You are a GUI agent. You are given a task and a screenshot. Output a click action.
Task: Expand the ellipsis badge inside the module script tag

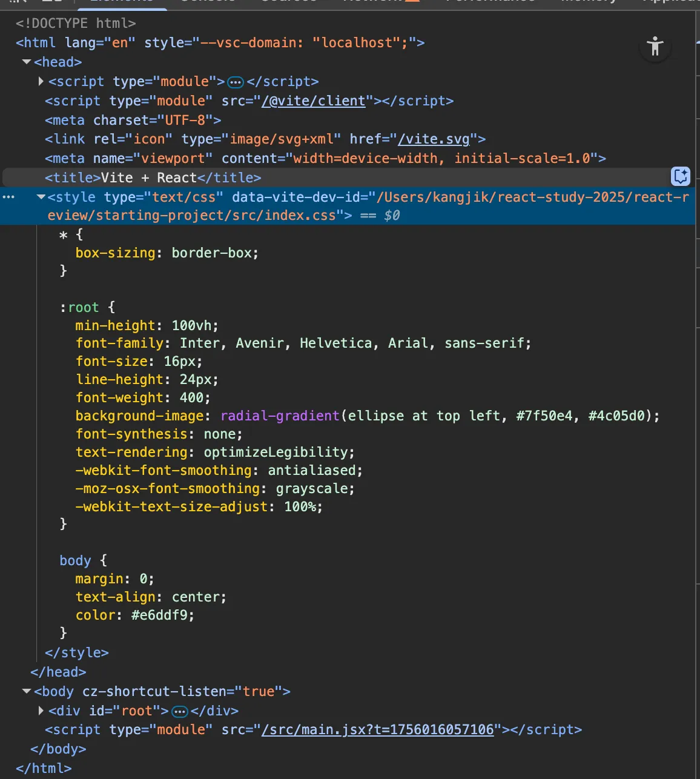tap(236, 82)
